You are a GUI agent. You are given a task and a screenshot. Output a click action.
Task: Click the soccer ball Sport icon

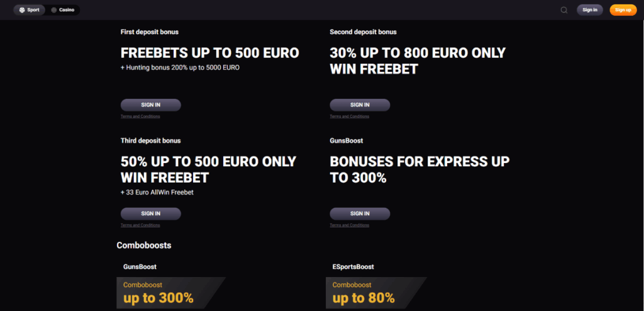click(x=21, y=10)
